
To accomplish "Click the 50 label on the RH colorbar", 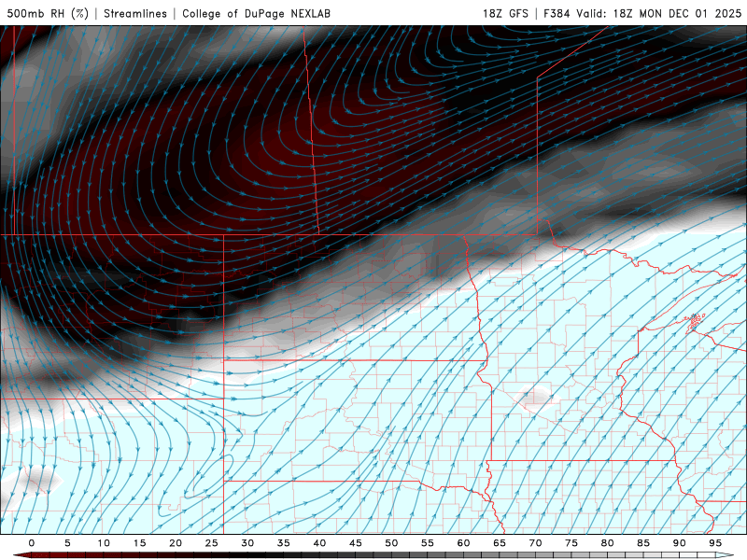I will 391,543.
